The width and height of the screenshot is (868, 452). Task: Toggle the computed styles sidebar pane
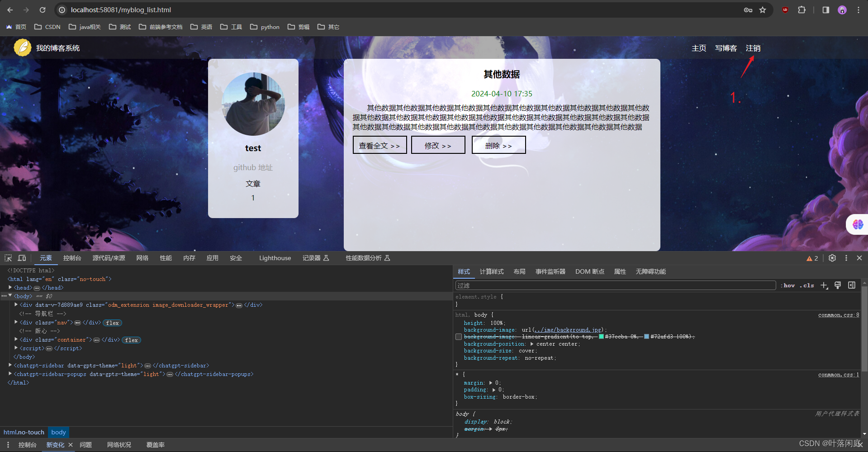pyautogui.click(x=852, y=285)
